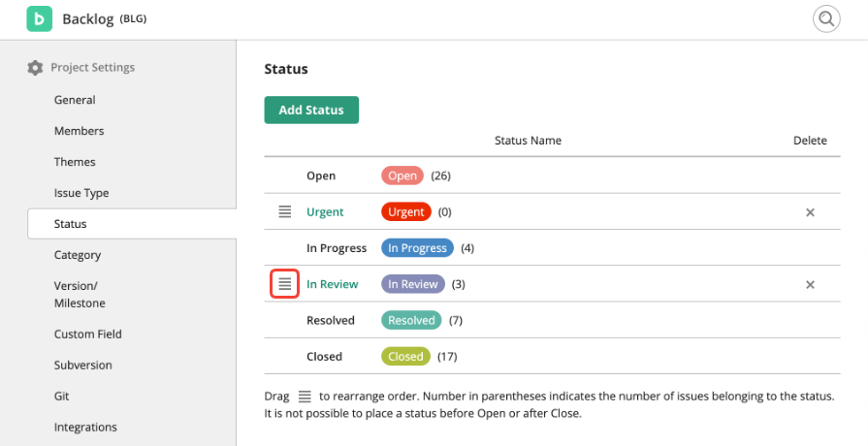The image size is (868, 446).
Task: Open the Category settings page
Action: coord(78,255)
